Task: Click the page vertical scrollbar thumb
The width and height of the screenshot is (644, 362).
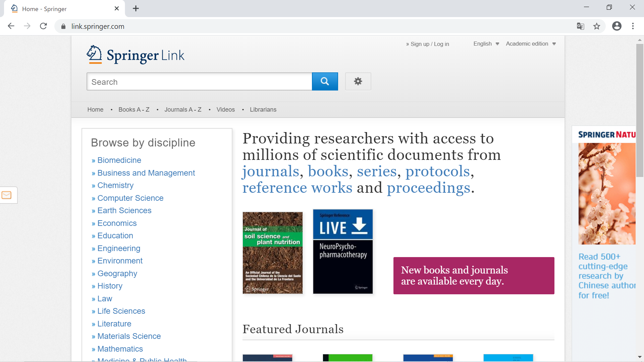Action: tap(640, 111)
